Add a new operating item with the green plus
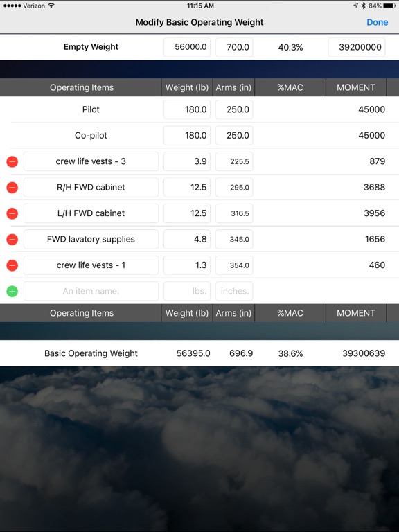Viewport: 399px width, 532px height. coord(12,291)
